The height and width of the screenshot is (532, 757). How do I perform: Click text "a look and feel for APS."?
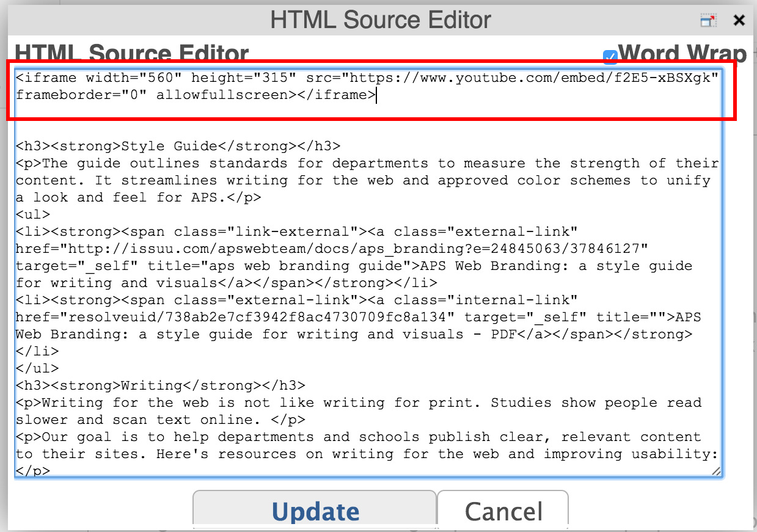tap(121, 197)
